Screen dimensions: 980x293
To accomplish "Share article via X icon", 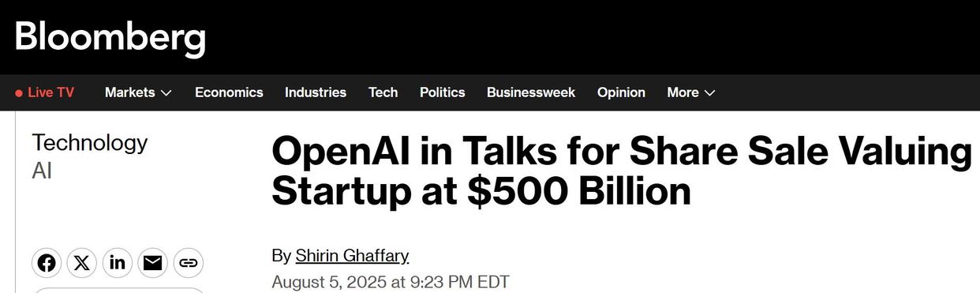I will coord(82,262).
